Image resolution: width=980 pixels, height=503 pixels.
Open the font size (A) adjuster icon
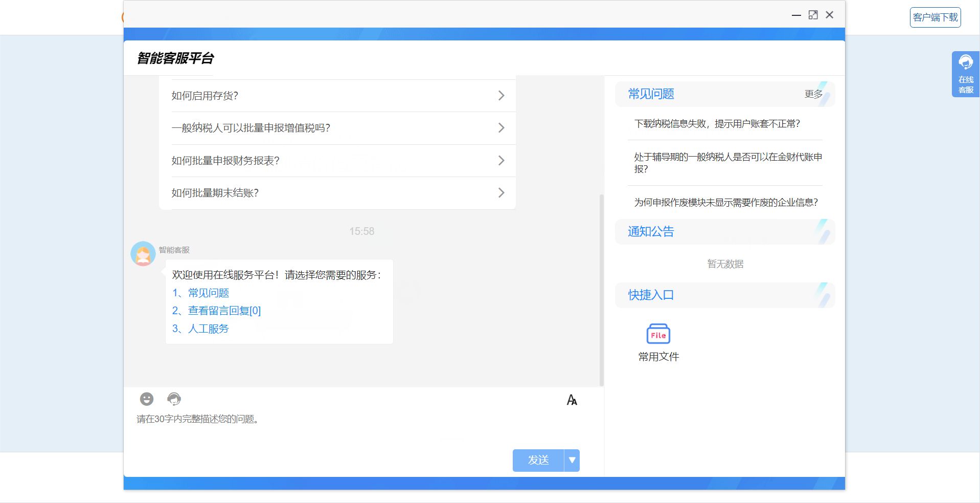pyautogui.click(x=571, y=400)
